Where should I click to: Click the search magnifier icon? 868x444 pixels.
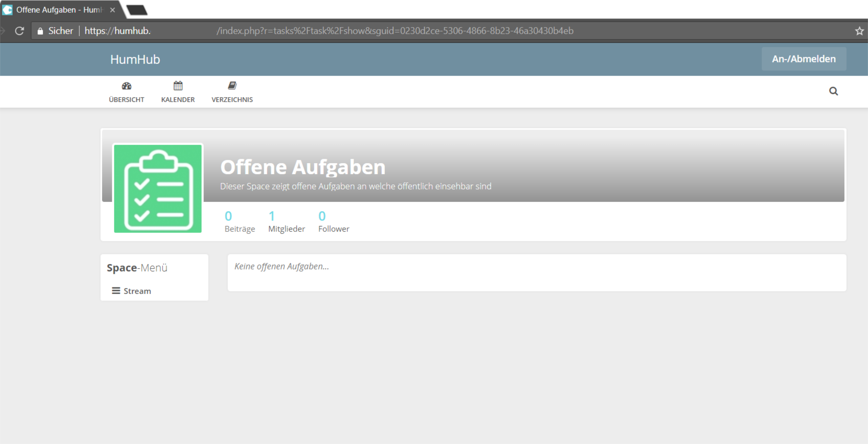pyautogui.click(x=834, y=91)
